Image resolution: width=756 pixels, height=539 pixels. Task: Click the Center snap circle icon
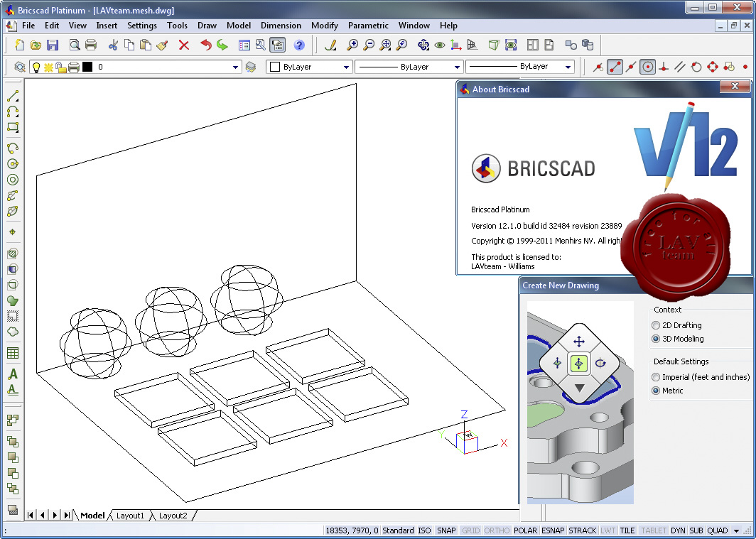(x=647, y=67)
